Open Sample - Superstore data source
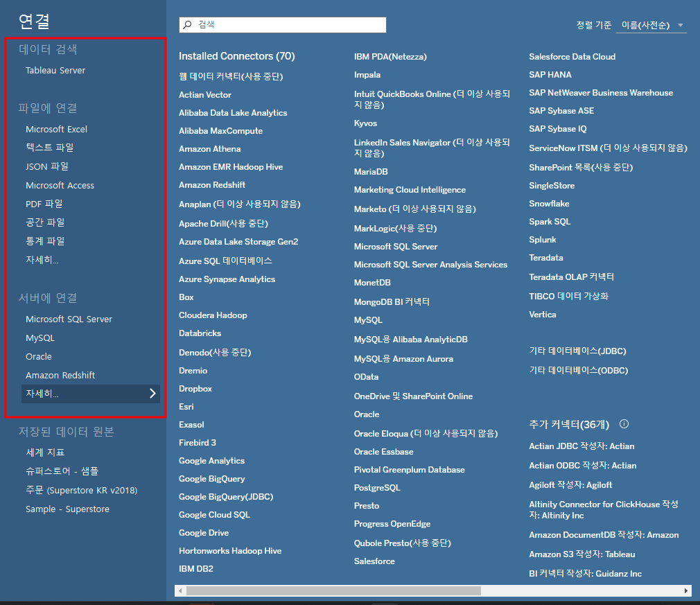Screen dimensions: 700x605 point(67,509)
